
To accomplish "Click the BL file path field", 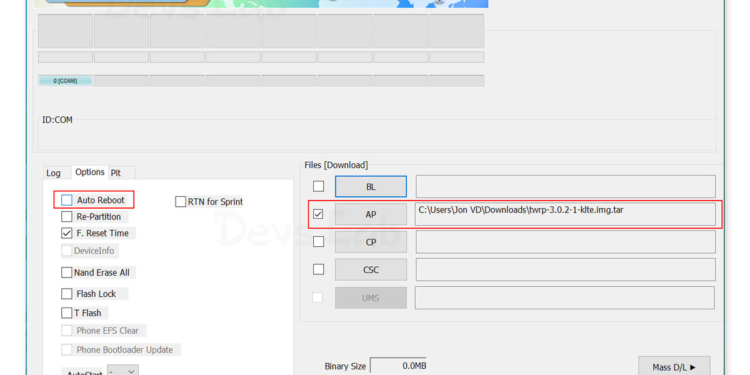I will click(x=565, y=187).
